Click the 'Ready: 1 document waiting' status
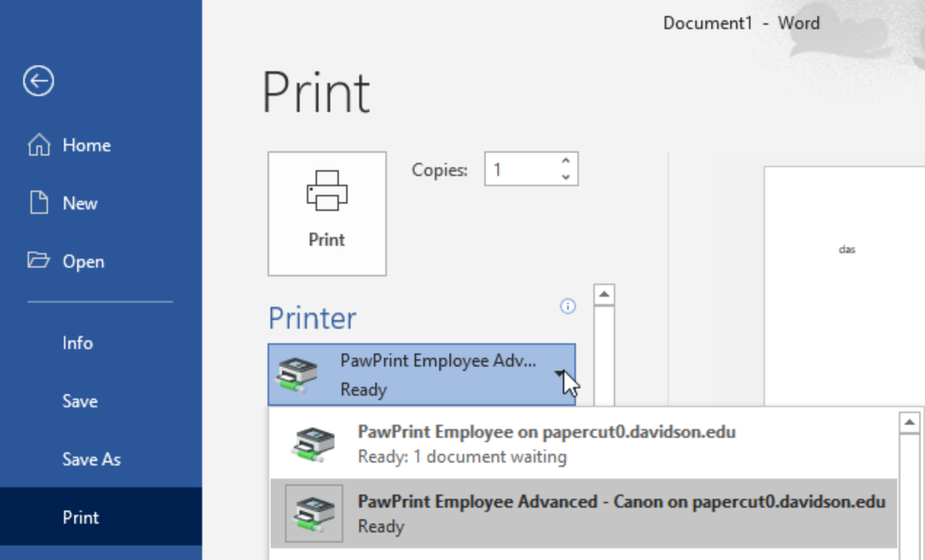 pos(462,457)
